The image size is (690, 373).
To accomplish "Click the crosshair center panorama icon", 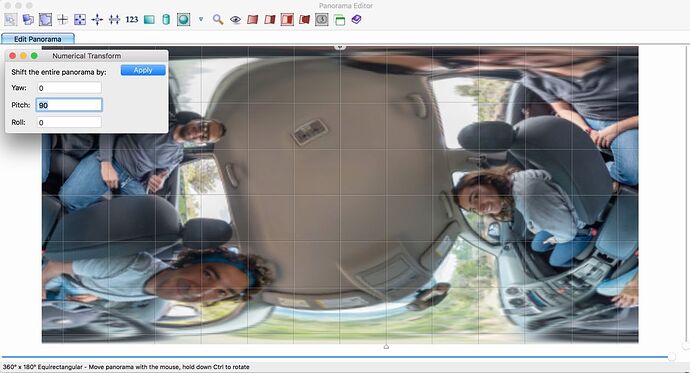I will (62, 19).
